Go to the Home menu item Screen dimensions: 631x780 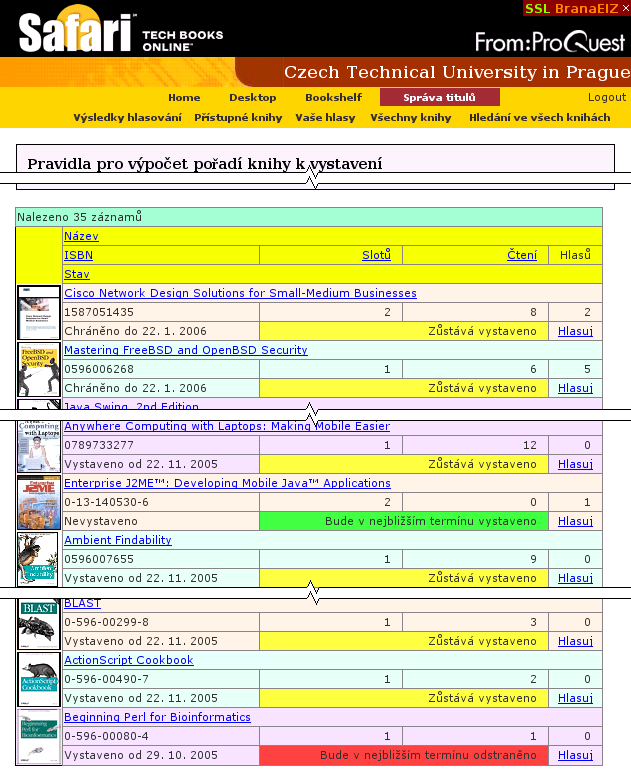click(184, 98)
